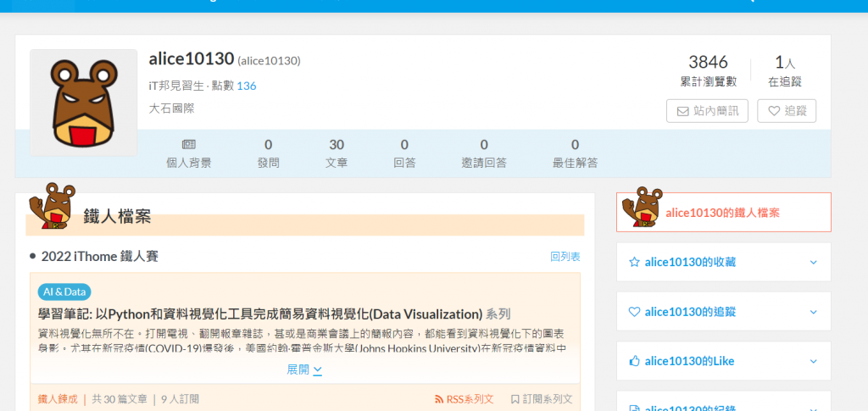This screenshot has height=411, width=868.
Task: Click the heart icon beside alice10130的追蹤
Action: (634, 312)
